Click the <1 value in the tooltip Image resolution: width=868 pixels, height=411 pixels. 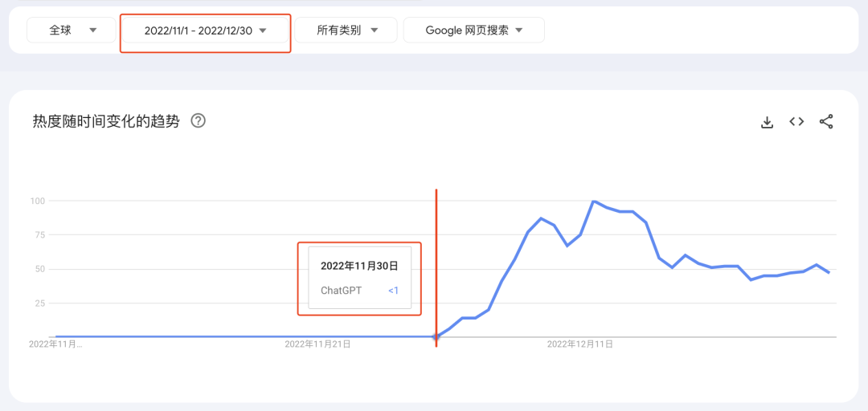[393, 291]
